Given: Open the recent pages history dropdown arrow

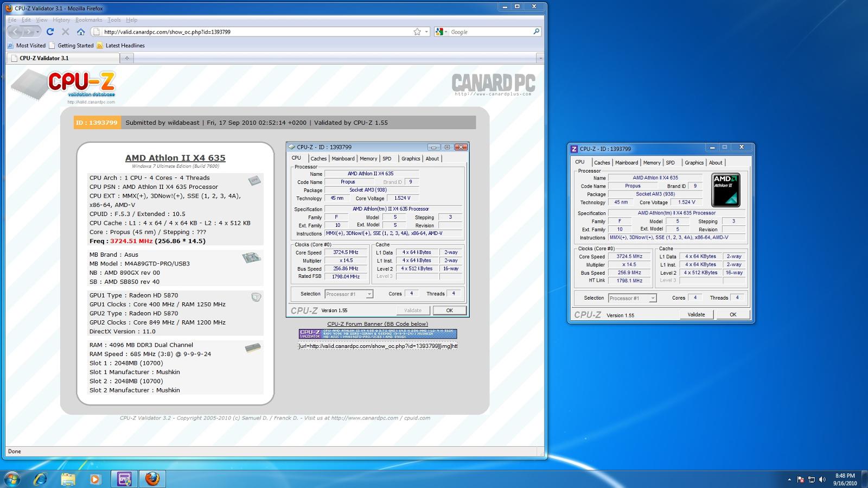Looking at the screenshot, I should pos(38,31).
